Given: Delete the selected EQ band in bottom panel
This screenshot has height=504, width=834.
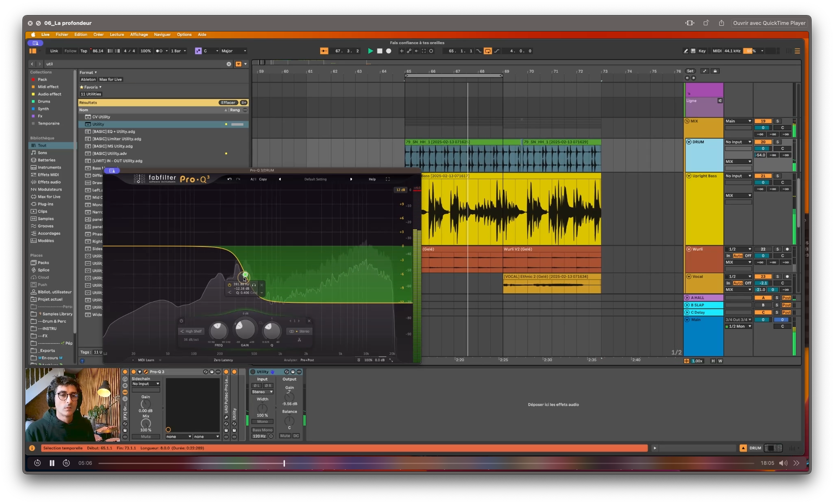Looking at the screenshot, I should tap(309, 321).
